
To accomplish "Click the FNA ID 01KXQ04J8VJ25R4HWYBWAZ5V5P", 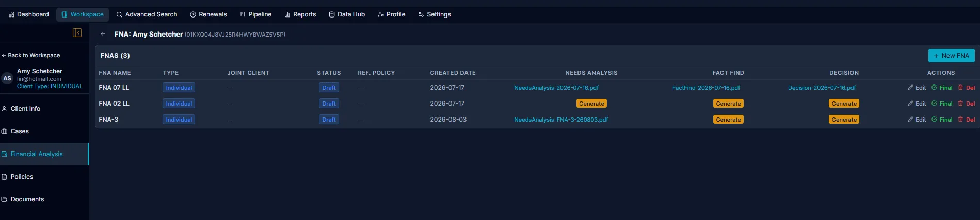I will (235, 35).
